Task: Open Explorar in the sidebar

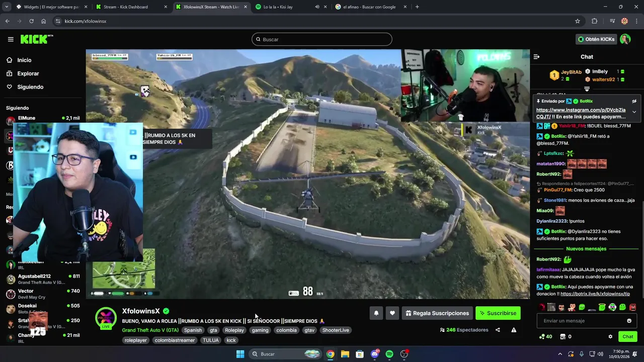Action: tap(28, 73)
